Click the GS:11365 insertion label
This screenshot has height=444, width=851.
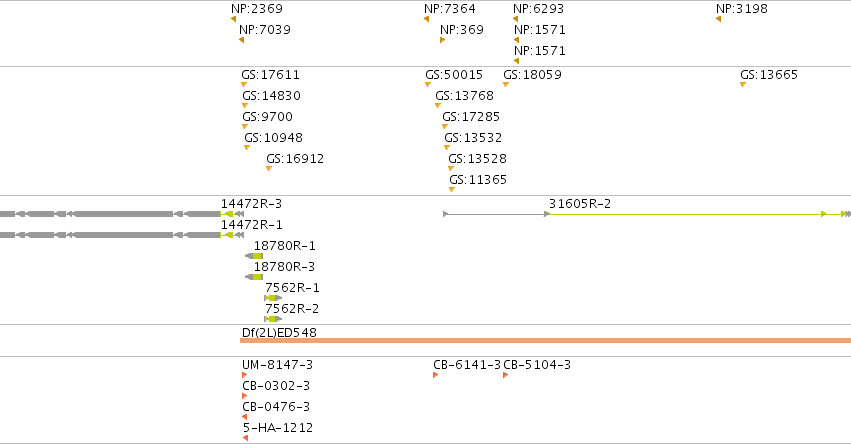[x=478, y=180]
